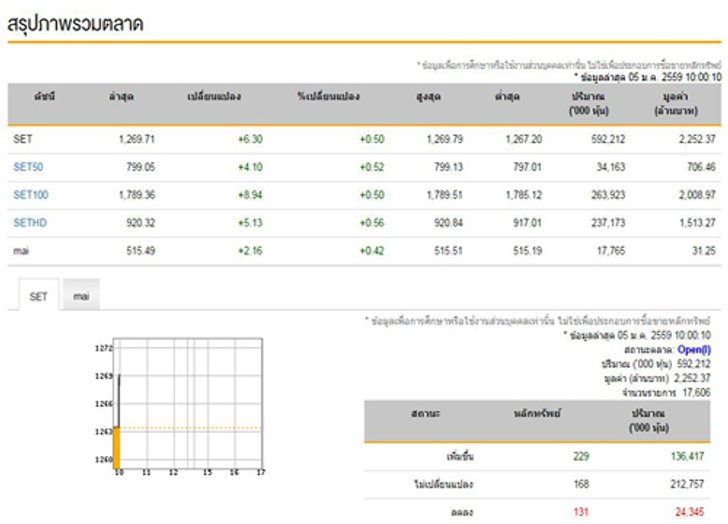Select mai percent change +0.42

[372, 251]
